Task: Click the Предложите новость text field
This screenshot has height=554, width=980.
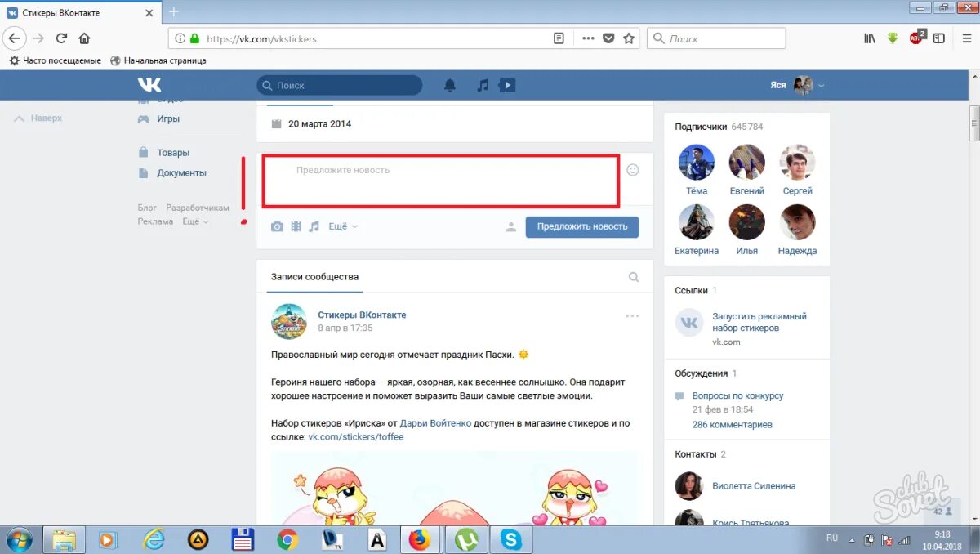Action: (440, 181)
